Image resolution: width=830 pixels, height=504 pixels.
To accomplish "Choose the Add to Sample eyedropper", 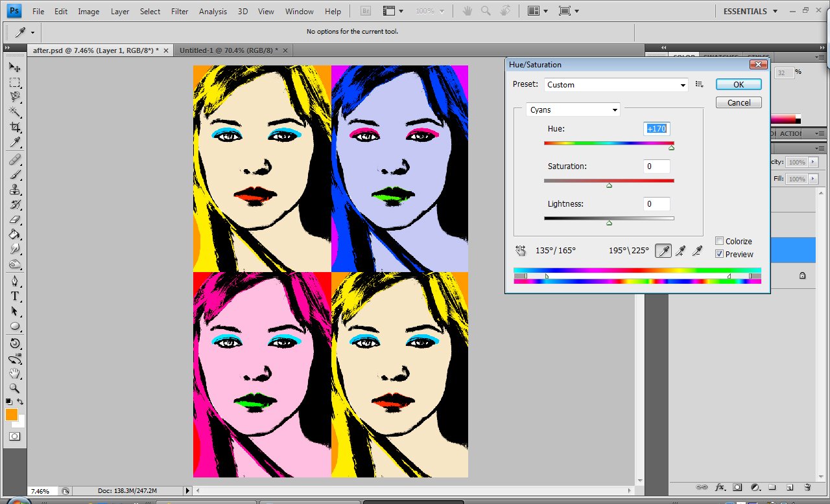I will point(680,251).
